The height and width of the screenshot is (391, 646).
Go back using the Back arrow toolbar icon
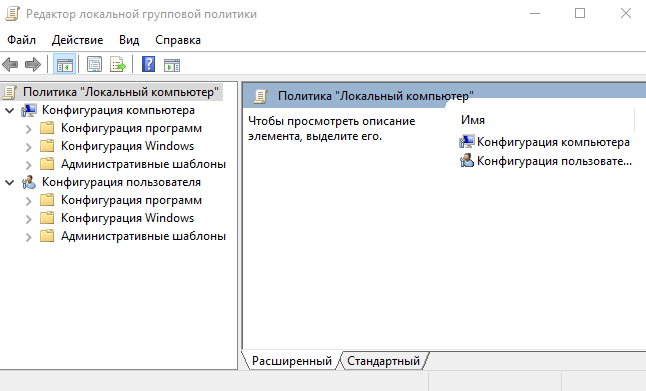click(10, 65)
